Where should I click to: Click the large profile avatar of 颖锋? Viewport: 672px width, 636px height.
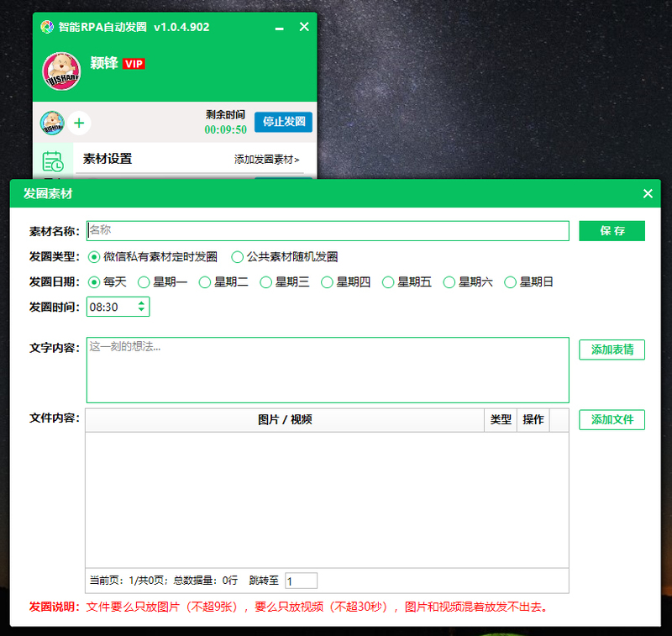tap(61, 71)
